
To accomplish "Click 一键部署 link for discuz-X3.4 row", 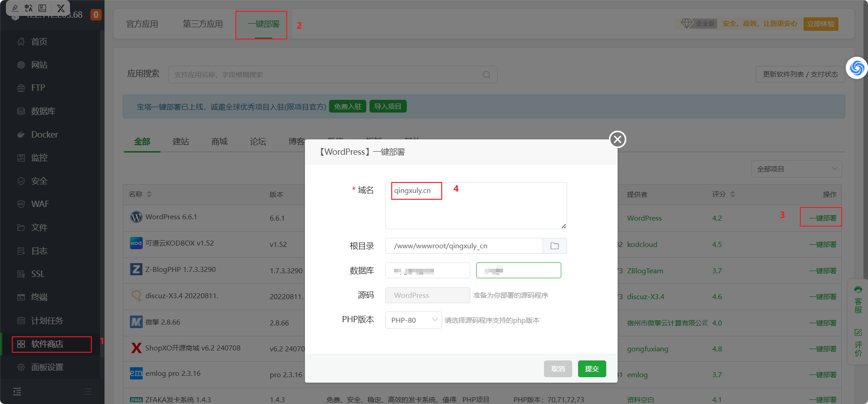I will pos(823,297).
